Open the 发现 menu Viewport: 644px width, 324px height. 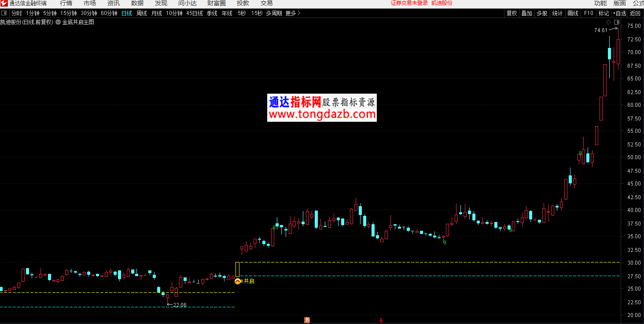point(161,4)
